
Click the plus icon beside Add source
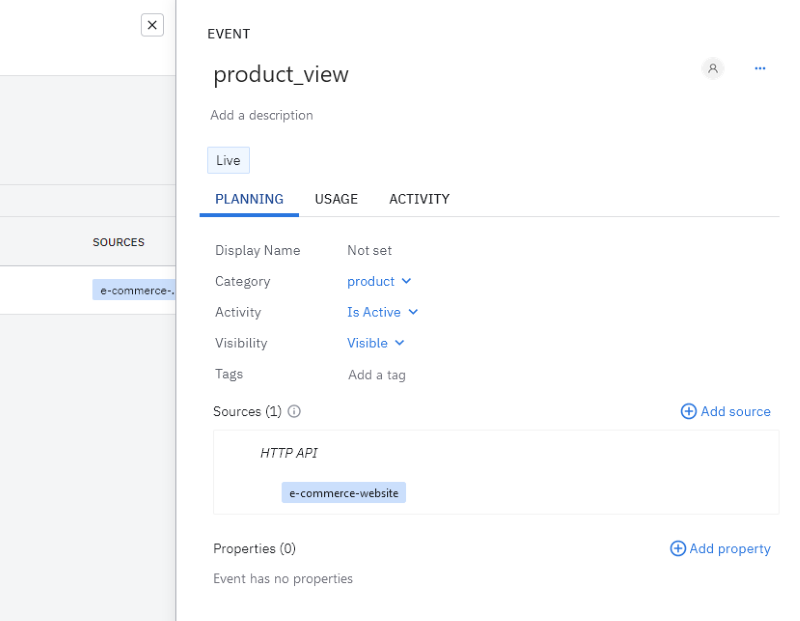pyautogui.click(x=688, y=411)
